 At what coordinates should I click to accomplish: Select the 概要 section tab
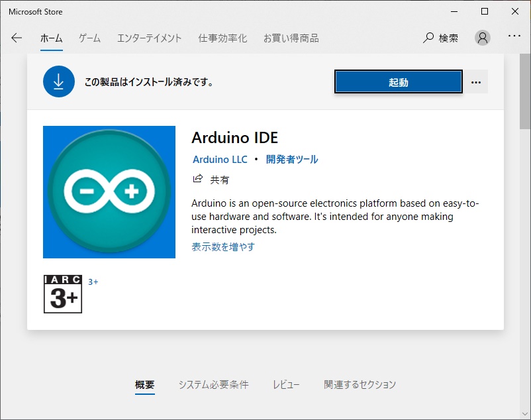[145, 384]
